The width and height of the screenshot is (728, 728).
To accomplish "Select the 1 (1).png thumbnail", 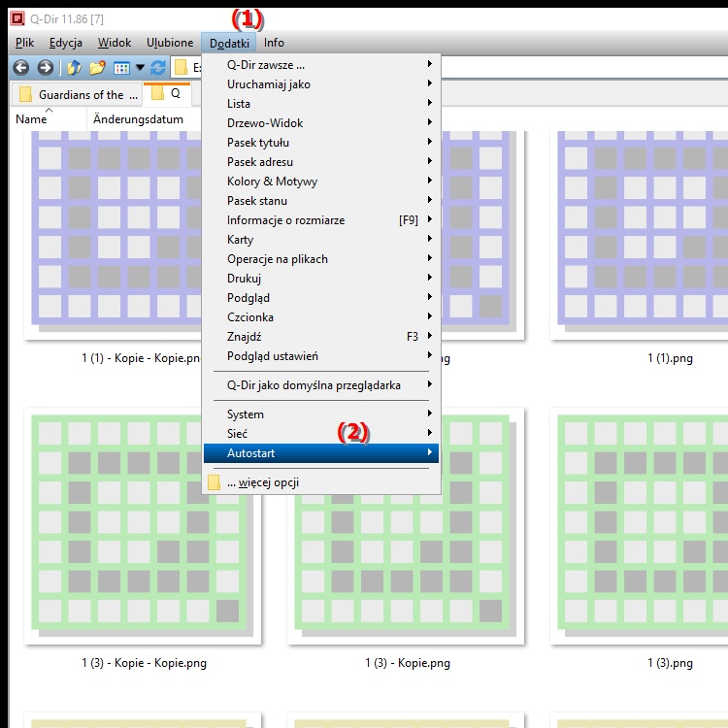I will pyautogui.click(x=640, y=235).
